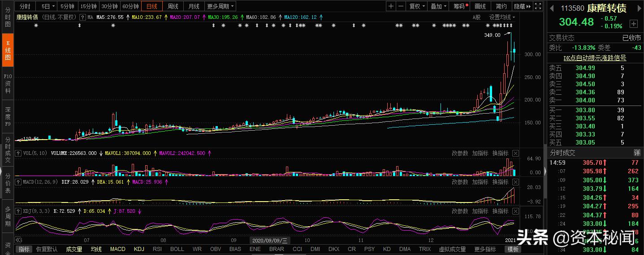Select the BOLL indicator tab

[177, 249]
